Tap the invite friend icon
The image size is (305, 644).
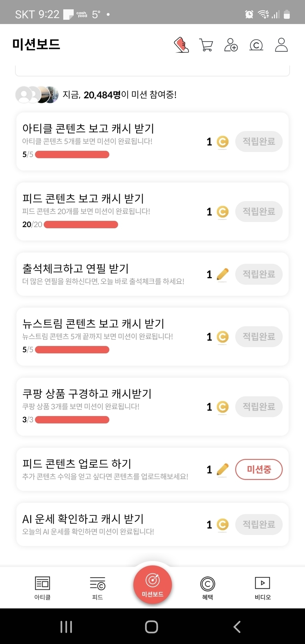(231, 45)
